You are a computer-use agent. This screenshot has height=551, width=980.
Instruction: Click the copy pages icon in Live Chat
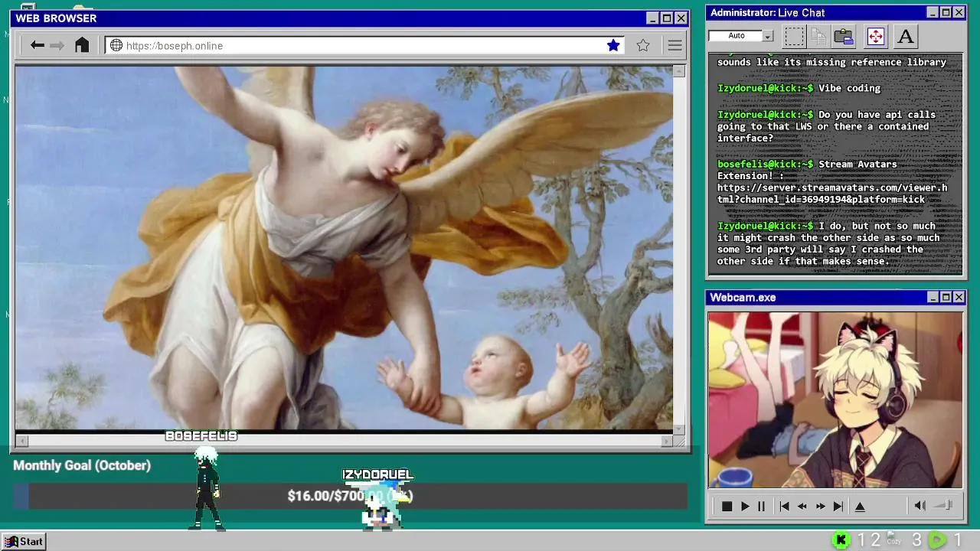pos(818,36)
